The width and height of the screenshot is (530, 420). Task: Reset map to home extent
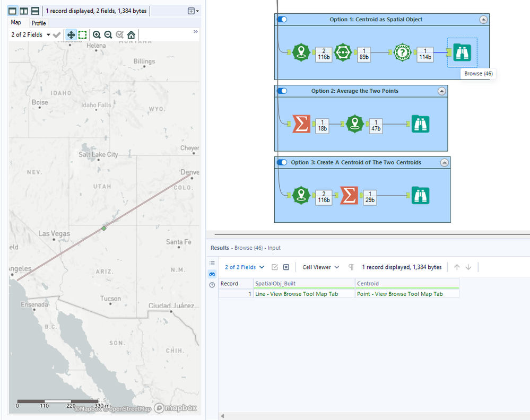click(x=131, y=34)
